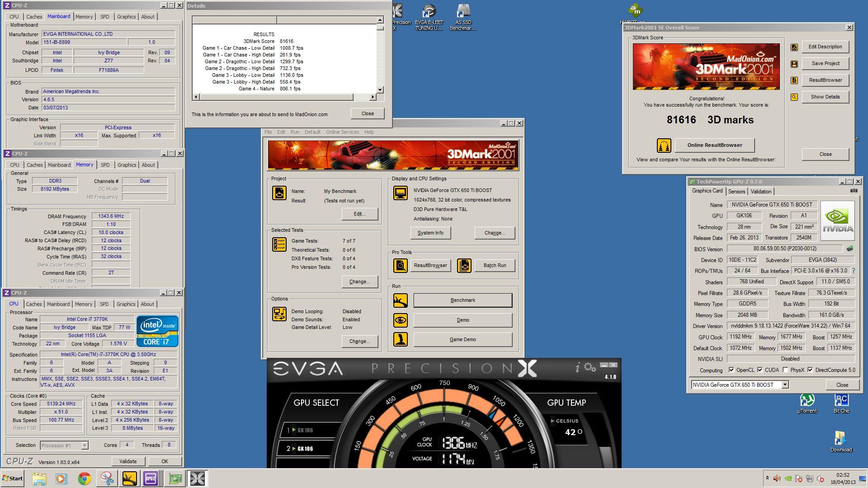This screenshot has width=868, height=488.
Task: Click Edit... button in Project section
Action: (x=360, y=214)
